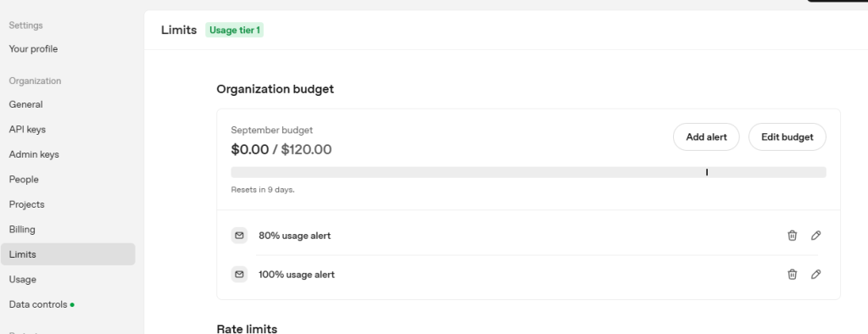Image resolution: width=868 pixels, height=334 pixels.
Task: Go to General organization settings
Action: [x=26, y=104]
